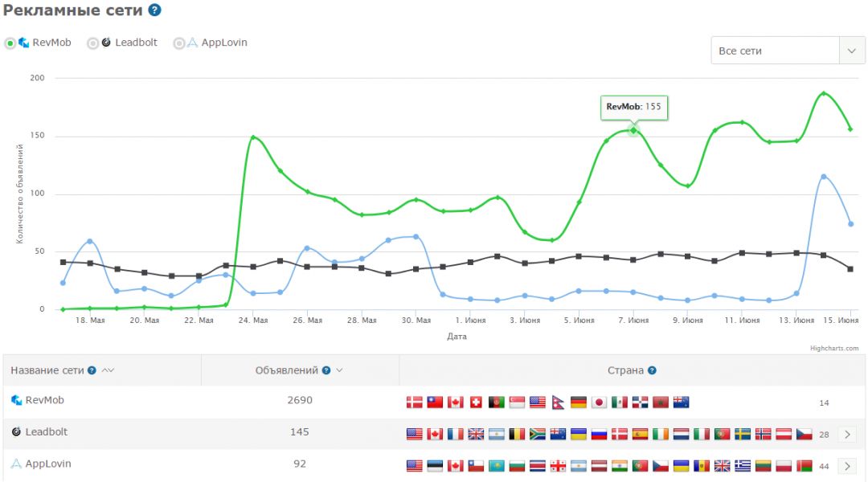
Task: Click the 145 ads count for Leadbolt
Action: tap(300, 432)
